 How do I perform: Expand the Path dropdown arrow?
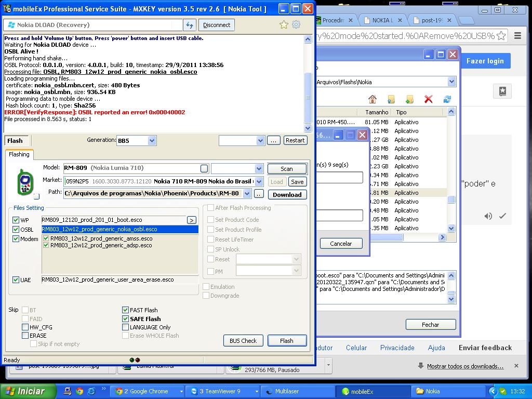coord(247,194)
